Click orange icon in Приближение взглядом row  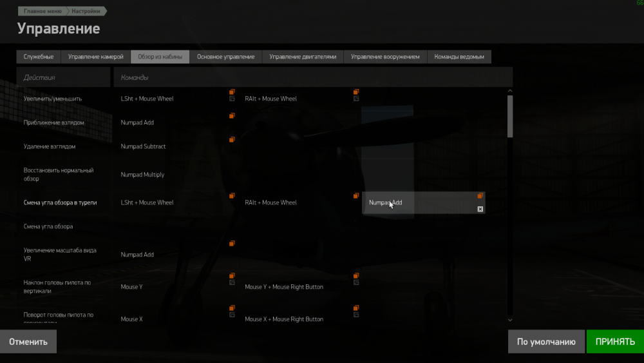point(232,116)
